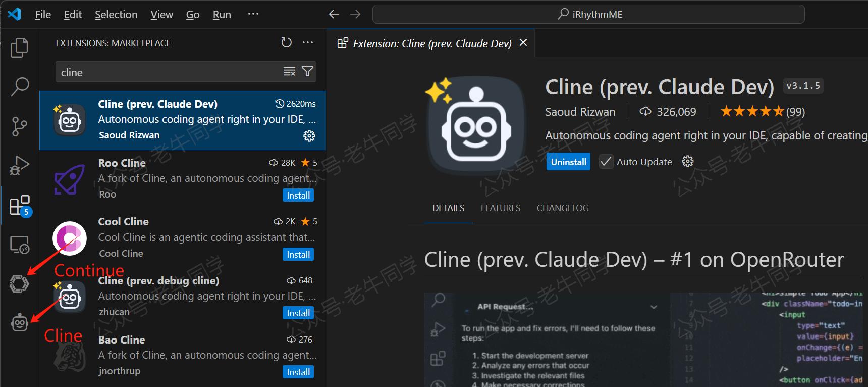The height and width of the screenshot is (387, 868).
Task: Open the Selection menu
Action: (x=116, y=15)
